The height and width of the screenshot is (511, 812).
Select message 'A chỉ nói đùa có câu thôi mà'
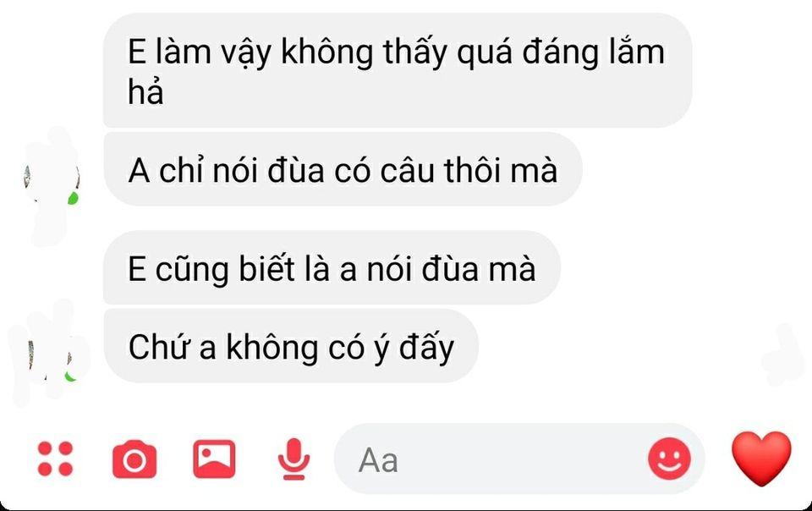pyautogui.click(x=343, y=169)
